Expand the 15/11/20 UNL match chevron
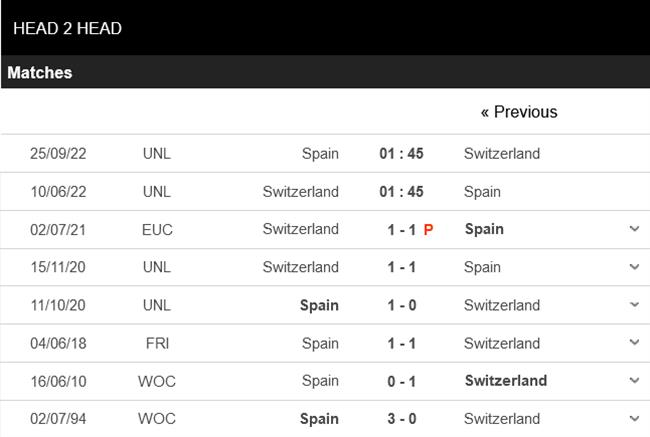Image resolution: width=650 pixels, height=437 pixels. (634, 267)
